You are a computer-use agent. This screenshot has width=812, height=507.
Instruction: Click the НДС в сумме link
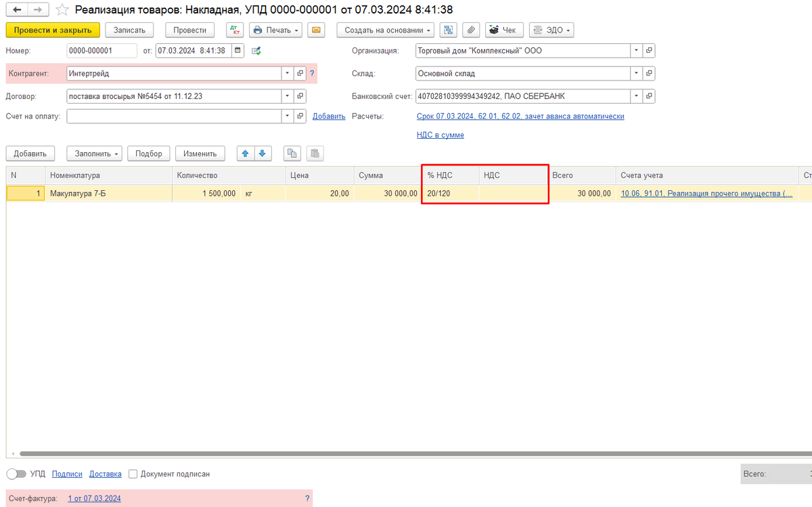pyautogui.click(x=441, y=135)
